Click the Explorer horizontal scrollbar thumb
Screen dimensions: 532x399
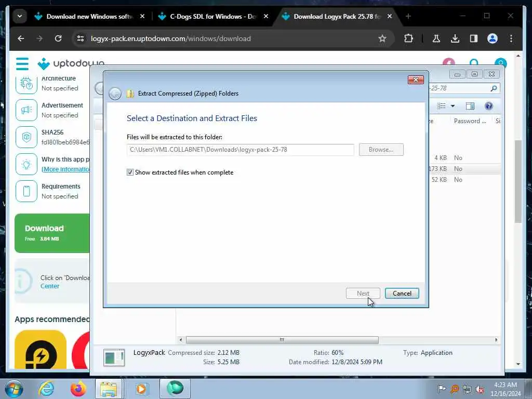click(282, 340)
